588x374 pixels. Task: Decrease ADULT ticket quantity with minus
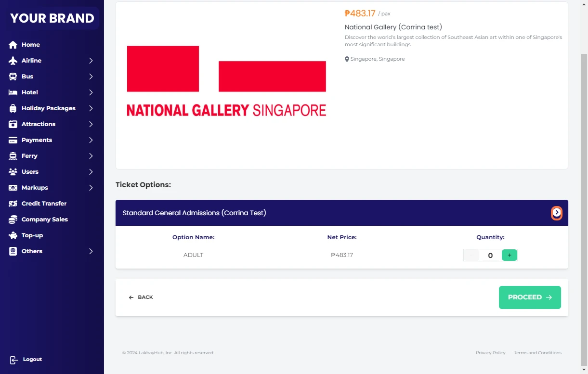(471, 255)
